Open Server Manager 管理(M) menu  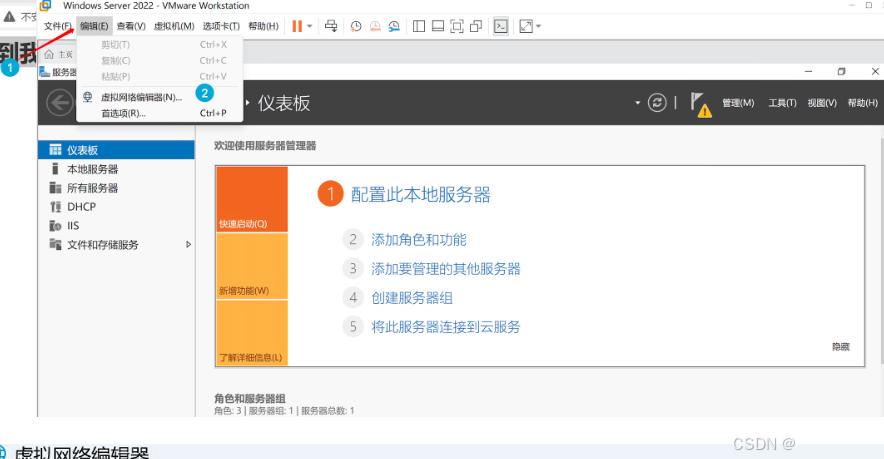coord(738,103)
